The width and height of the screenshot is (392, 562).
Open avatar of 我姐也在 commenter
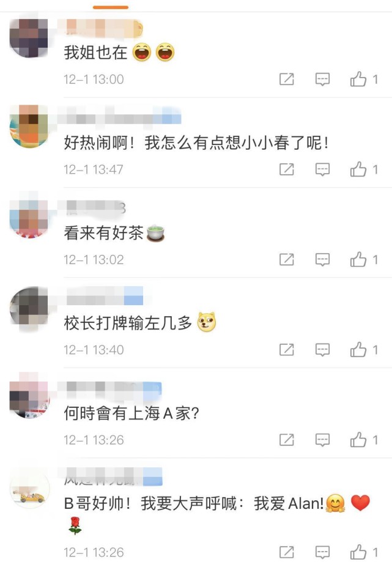click(x=29, y=38)
